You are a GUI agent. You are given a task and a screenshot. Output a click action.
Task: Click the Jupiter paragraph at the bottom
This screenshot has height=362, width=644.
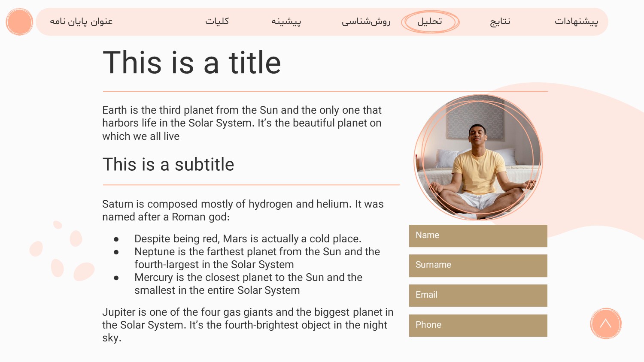click(x=247, y=325)
